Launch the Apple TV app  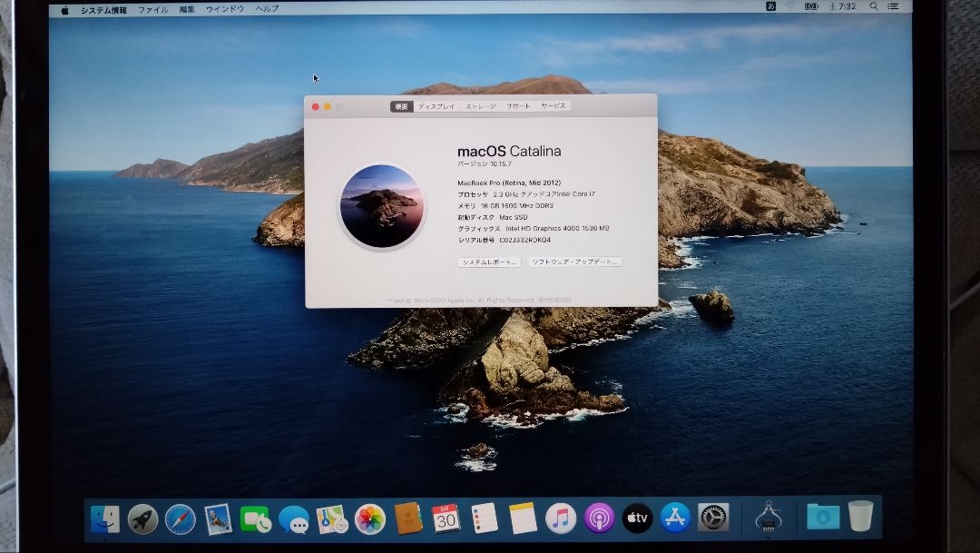click(x=637, y=518)
